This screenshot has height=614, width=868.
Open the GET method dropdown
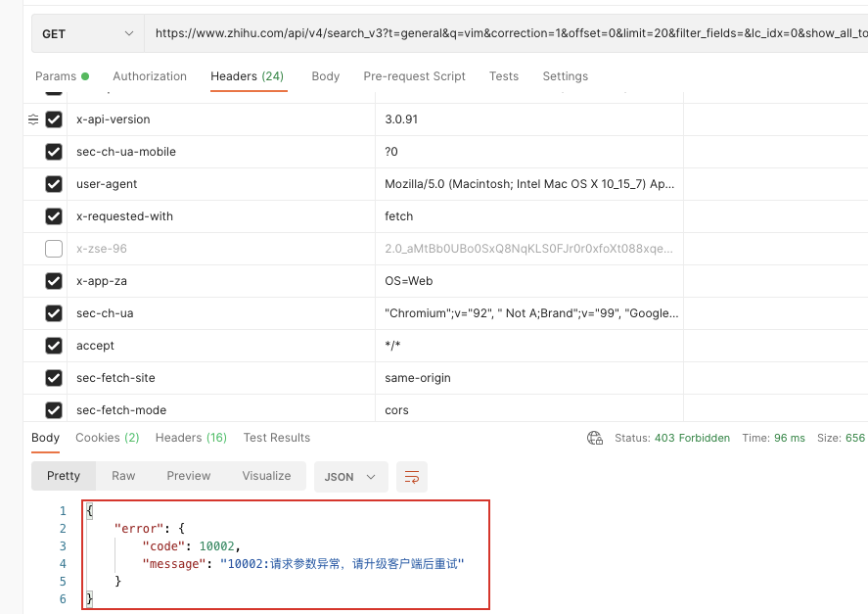pyautogui.click(x=88, y=34)
